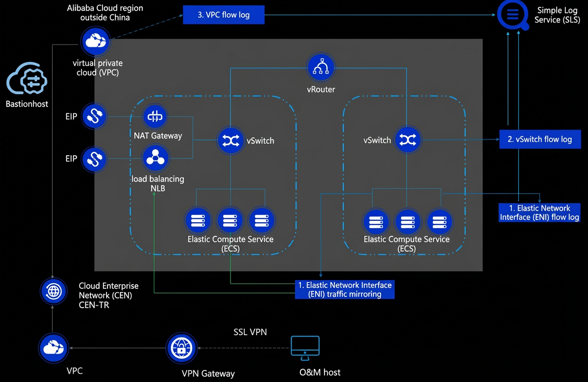The height and width of the screenshot is (382, 588).
Task: Click the 'vRouter' text label
Action: [321, 90]
